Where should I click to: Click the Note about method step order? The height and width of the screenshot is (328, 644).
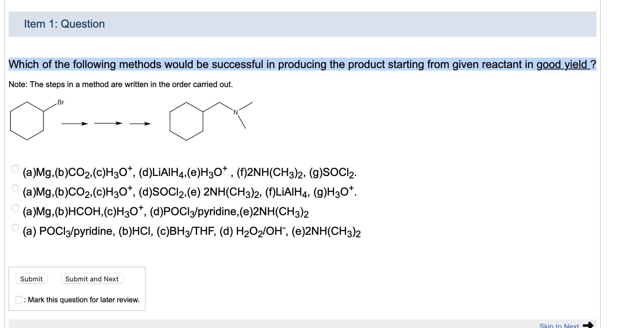click(x=121, y=84)
